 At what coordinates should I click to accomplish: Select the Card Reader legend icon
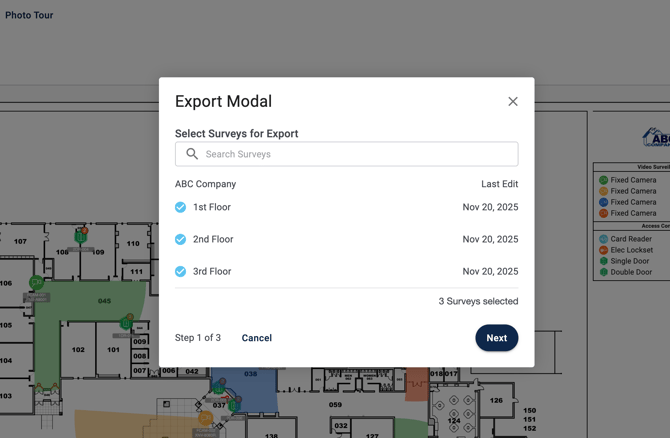[x=604, y=239]
